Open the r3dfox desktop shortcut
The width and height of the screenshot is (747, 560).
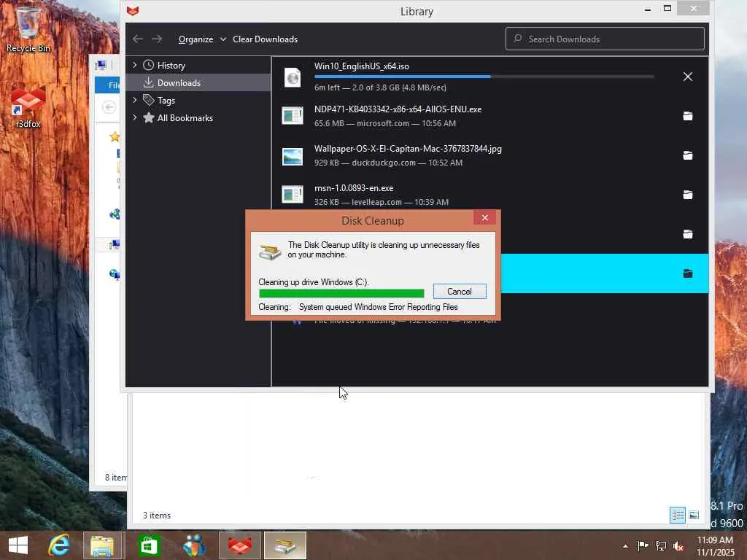(28, 108)
